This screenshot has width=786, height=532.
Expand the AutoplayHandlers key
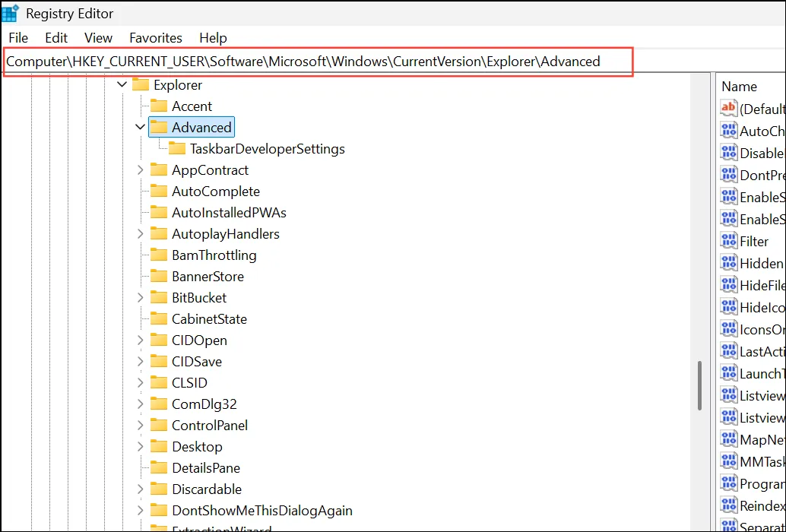[x=141, y=234]
